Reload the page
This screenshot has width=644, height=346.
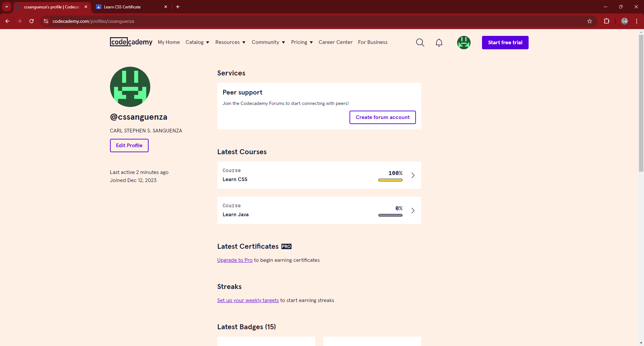tap(32, 21)
